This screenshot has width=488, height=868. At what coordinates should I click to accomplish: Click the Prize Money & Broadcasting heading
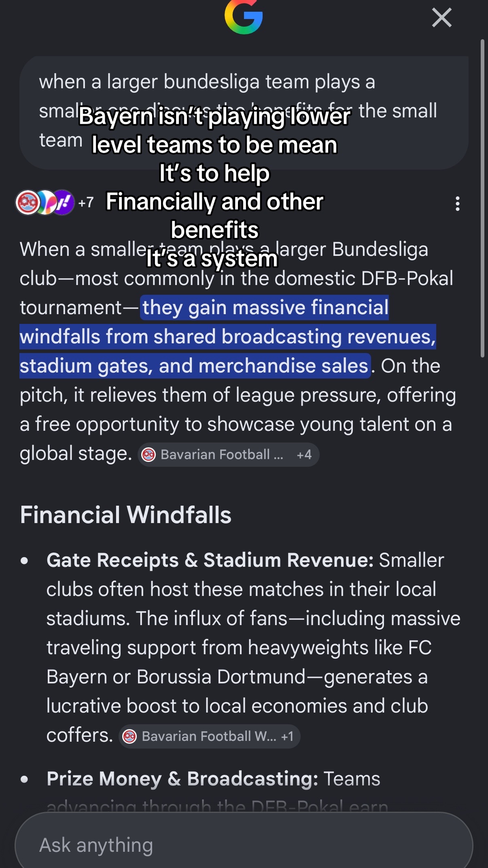(182, 779)
